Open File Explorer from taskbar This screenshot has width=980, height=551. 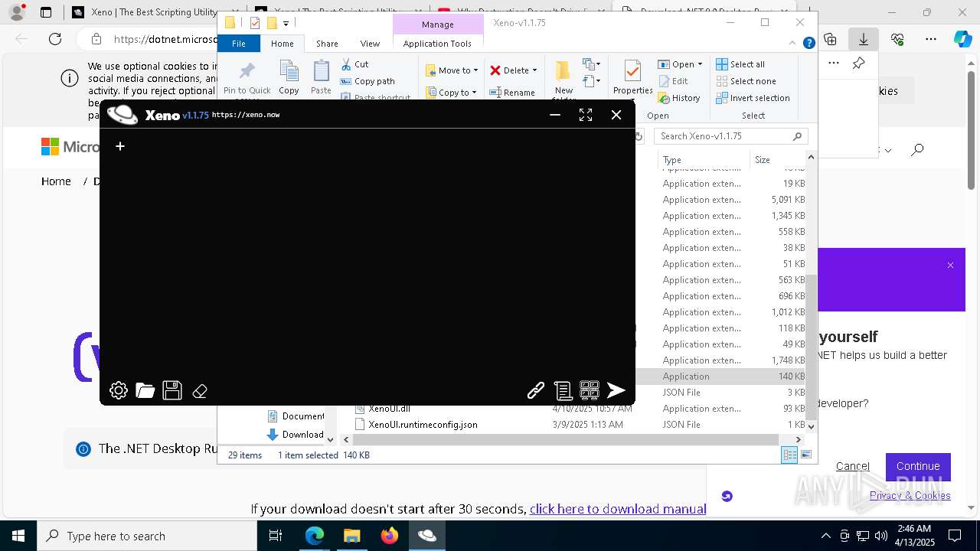tap(352, 536)
